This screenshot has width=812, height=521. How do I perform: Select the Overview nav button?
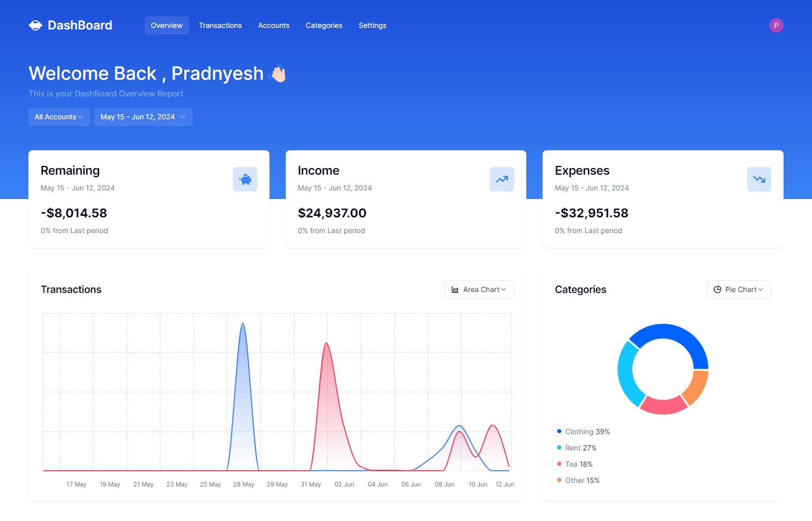click(166, 25)
